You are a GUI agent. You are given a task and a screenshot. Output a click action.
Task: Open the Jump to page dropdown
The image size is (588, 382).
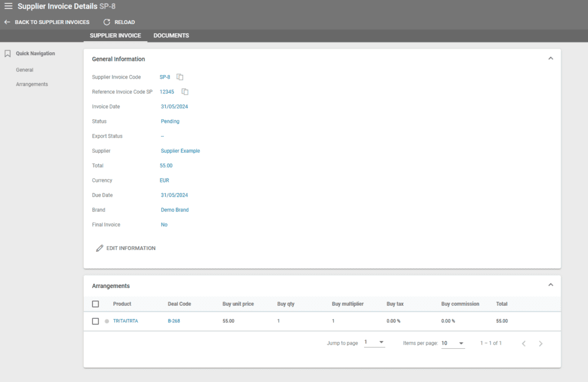(374, 343)
